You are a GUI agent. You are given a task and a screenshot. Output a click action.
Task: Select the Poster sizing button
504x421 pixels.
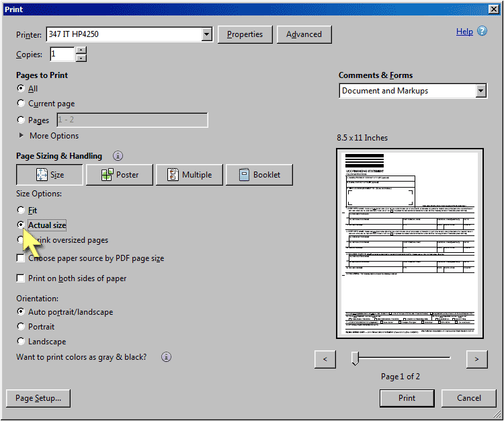coord(120,175)
